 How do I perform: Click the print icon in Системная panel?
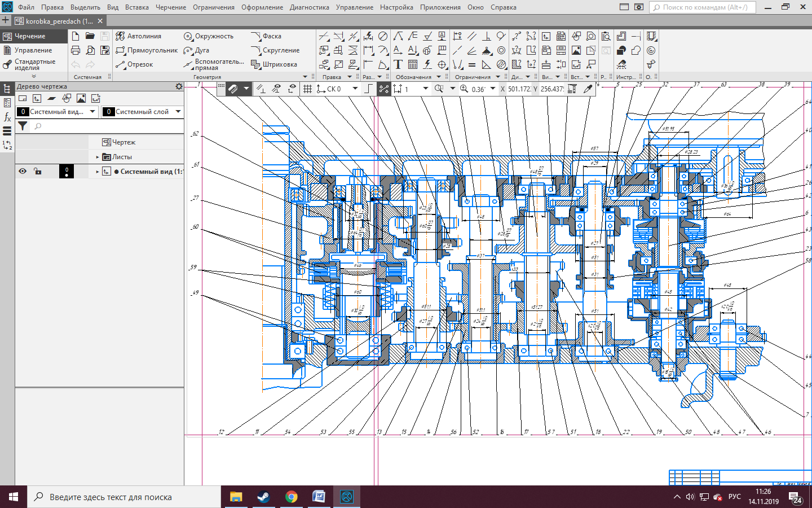pos(76,50)
